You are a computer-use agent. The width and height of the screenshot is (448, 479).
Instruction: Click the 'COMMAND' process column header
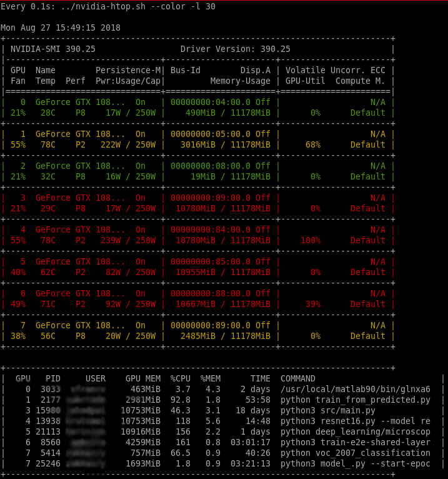tap(298, 379)
